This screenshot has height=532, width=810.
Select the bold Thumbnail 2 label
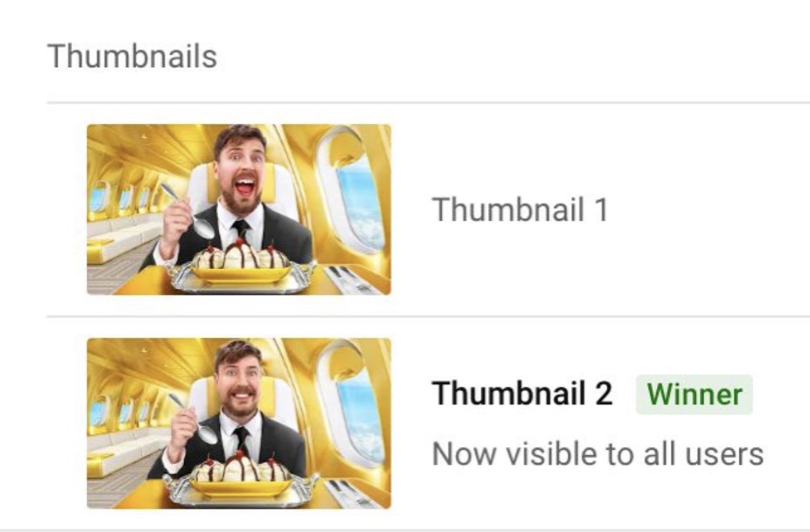(523, 393)
